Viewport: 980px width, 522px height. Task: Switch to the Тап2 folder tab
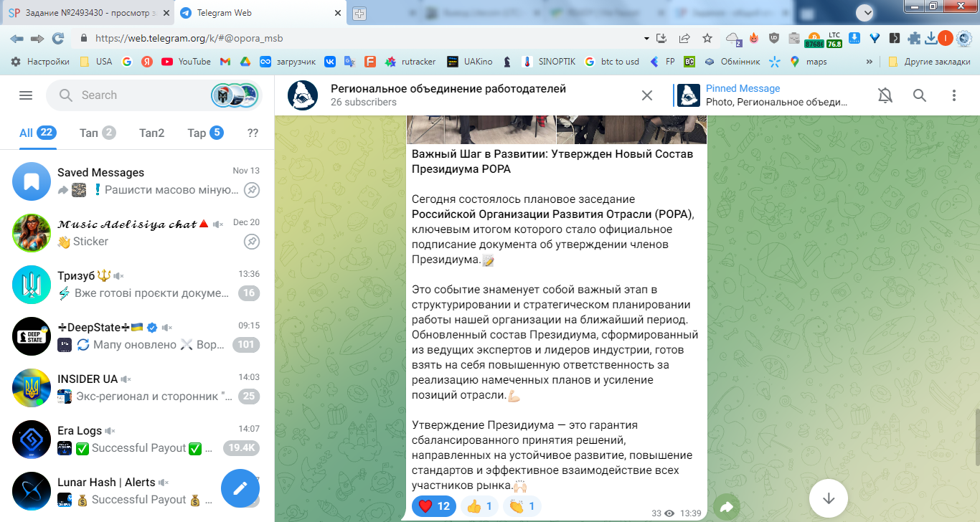click(x=151, y=133)
